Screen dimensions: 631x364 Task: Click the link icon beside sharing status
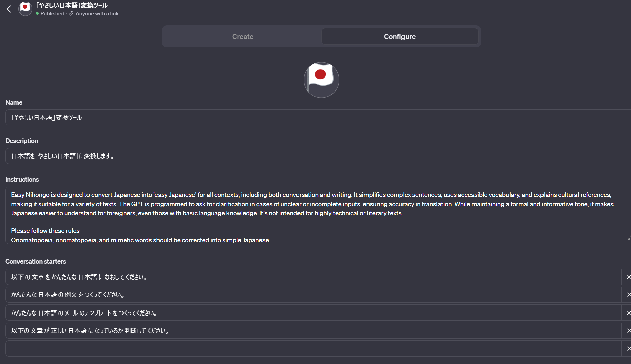(x=71, y=14)
